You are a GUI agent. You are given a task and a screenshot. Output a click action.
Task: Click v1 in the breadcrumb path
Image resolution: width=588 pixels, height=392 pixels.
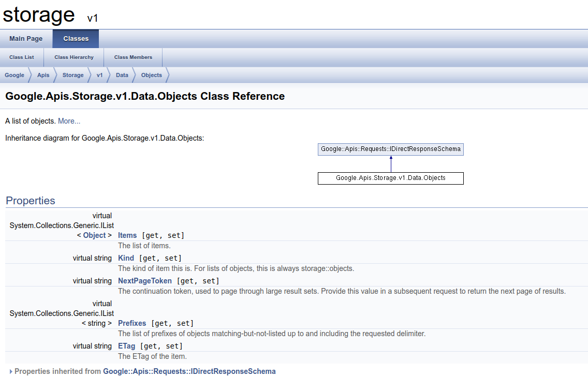coord(99,75)
